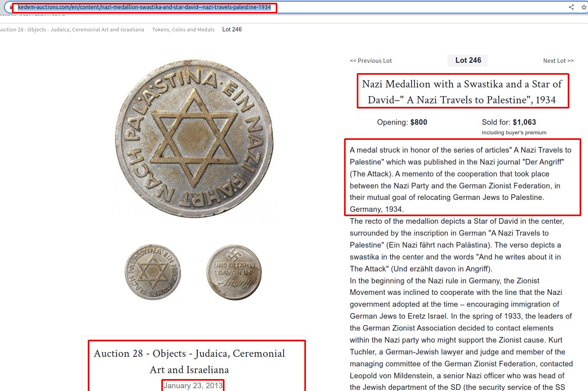588x391 pixels.
Task: Select the reverse-side medallion thumbnail
Action: [234, 272]
